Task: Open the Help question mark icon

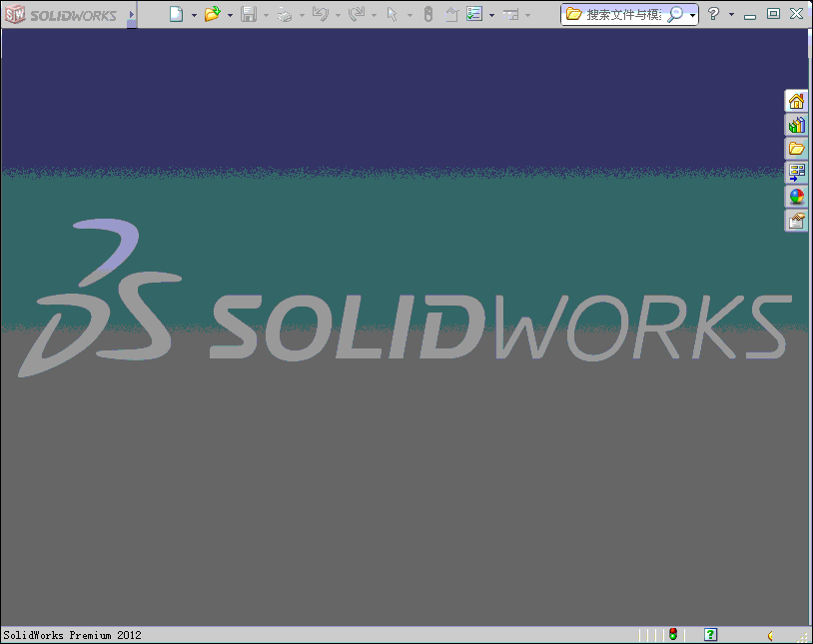Action: [x=713, y=14]
